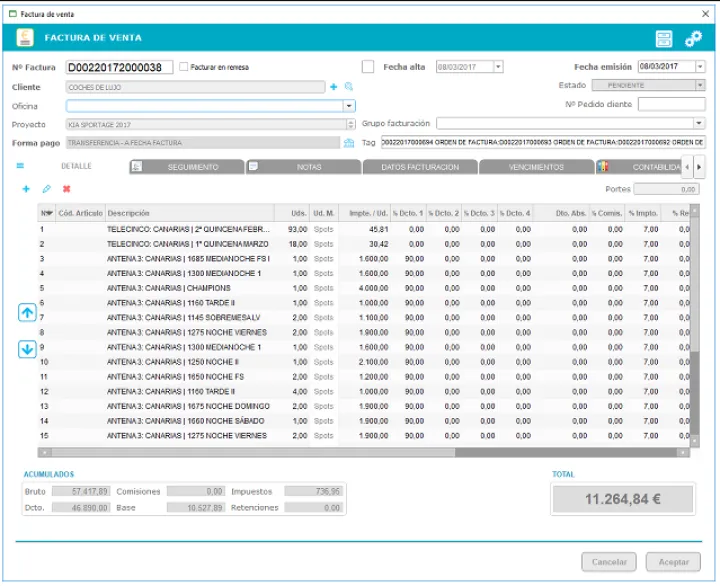Expand the Oficina dropdown
720x586 pixels.
(x=349, y=105)
